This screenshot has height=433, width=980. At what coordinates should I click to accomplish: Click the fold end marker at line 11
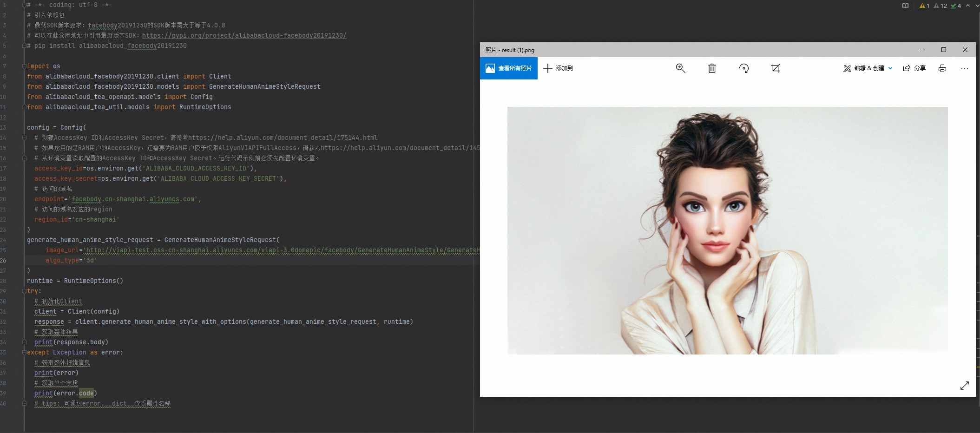click(24, 107)
